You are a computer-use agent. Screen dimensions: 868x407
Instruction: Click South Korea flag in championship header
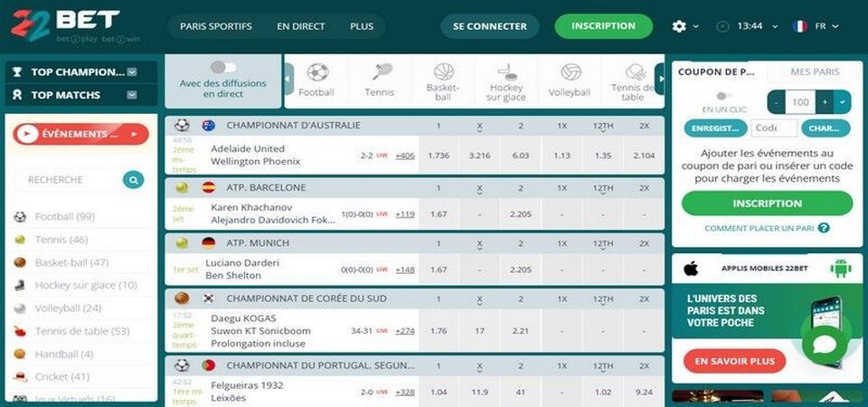coord(209,298)
